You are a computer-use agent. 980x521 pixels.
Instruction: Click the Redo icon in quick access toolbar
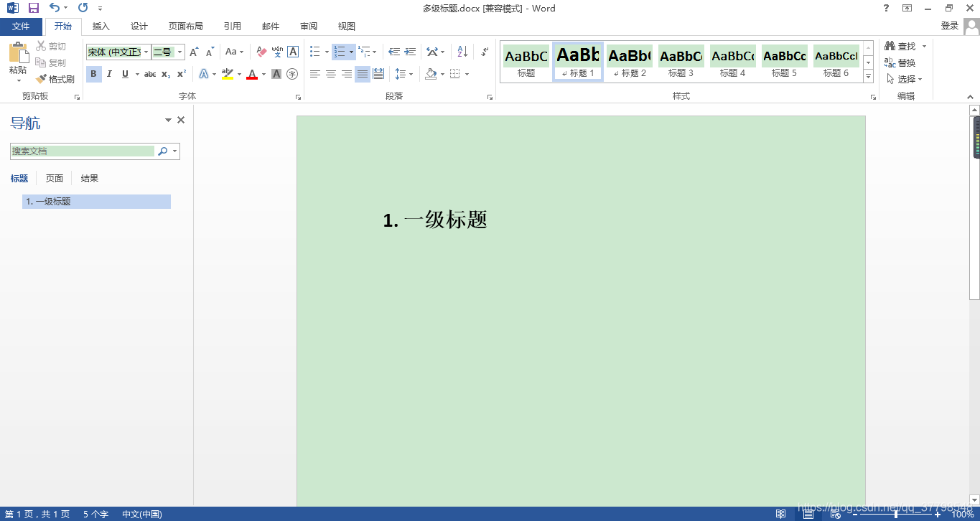pos(83,8)
